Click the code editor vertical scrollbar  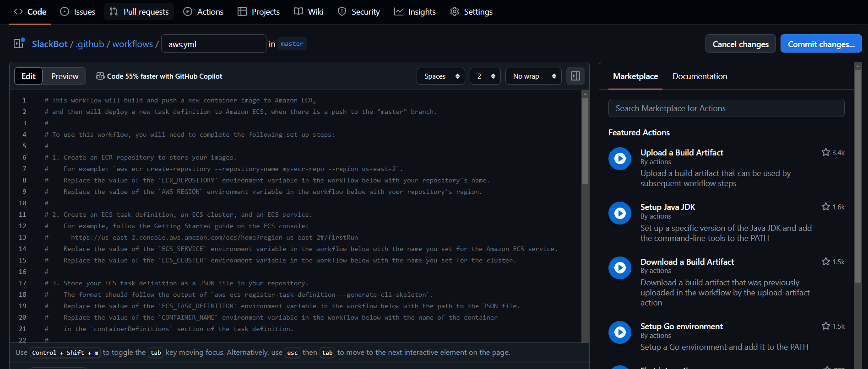point(585,141)
